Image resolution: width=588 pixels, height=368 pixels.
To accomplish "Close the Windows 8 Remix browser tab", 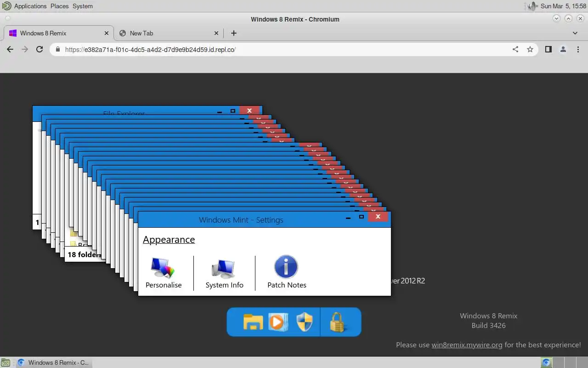I will pos(107,33).
